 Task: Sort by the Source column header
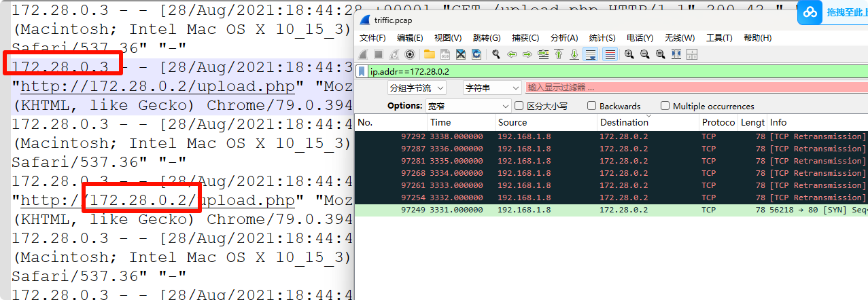[546, 122]
